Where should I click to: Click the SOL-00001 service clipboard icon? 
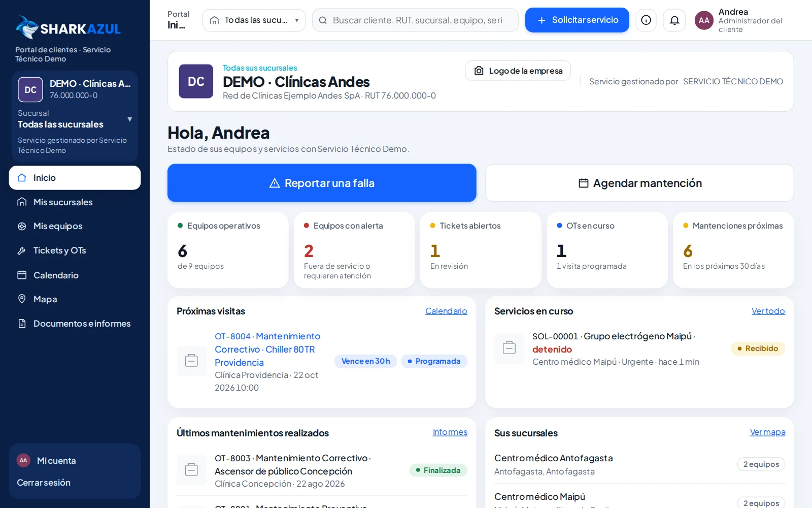coord(509,348)
